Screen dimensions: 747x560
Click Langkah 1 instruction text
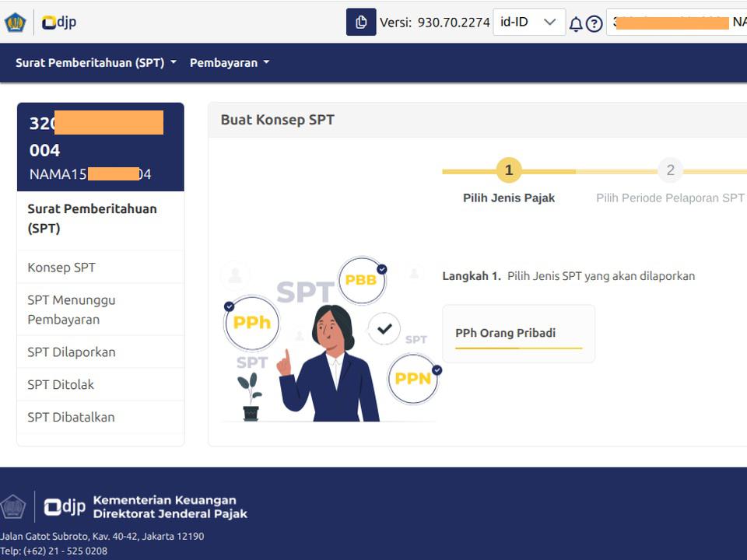568,276
